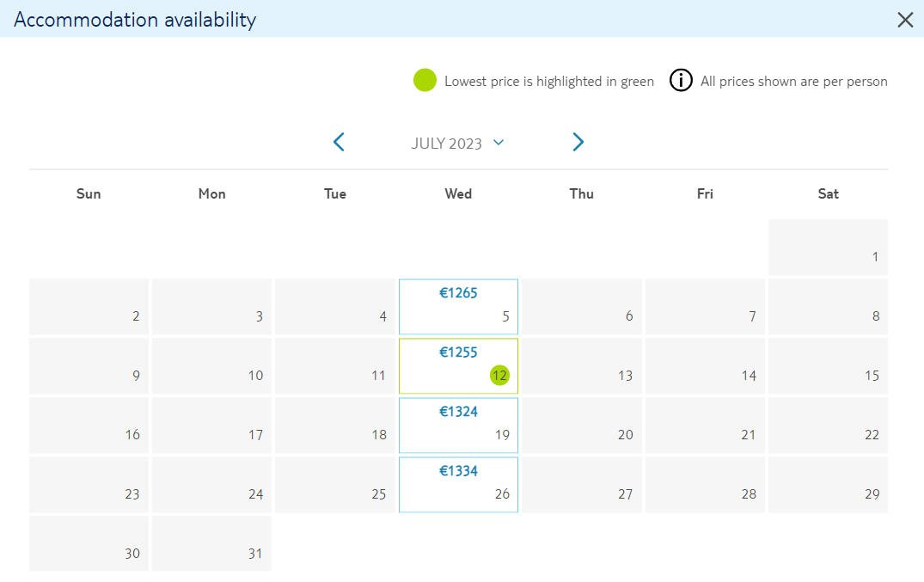Expand month list via chevron beside JULY 2023
The image size is (924, 582).
coord(499,142)
